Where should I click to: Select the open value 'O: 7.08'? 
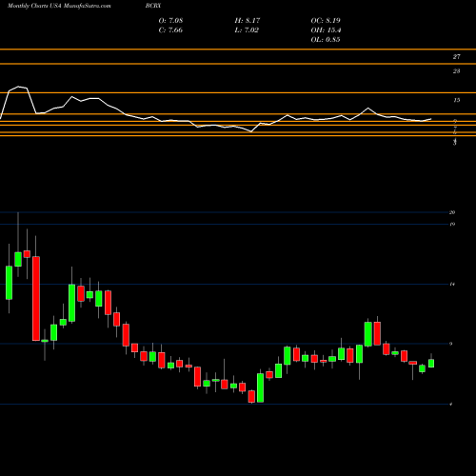pyautogui.click(x=170, y=21)
